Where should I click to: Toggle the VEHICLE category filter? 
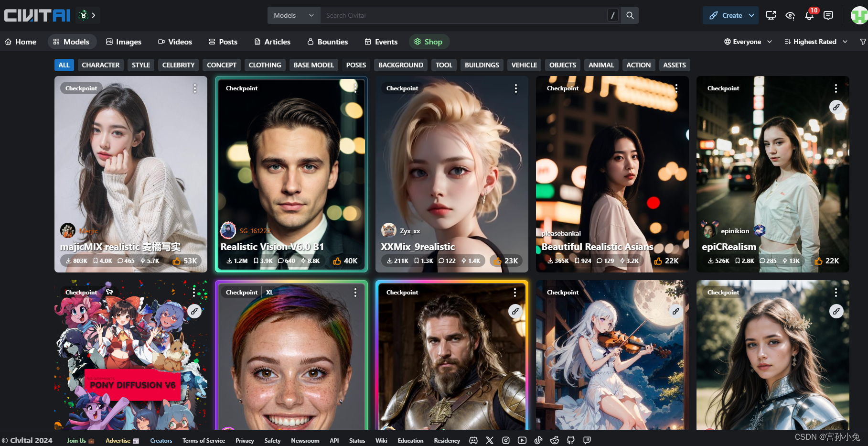click(524, 65)
